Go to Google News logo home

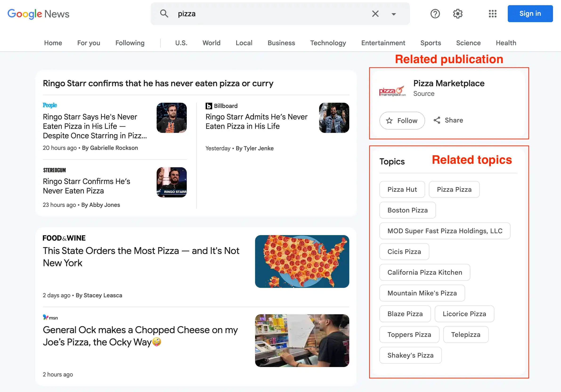click(38, 14)
